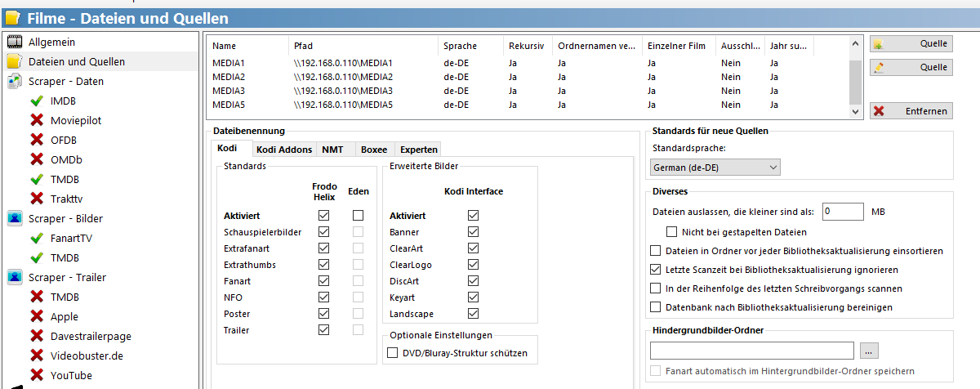Click the sources list scroll-up arrow
The image size is (980, 389).
[855, 44]
